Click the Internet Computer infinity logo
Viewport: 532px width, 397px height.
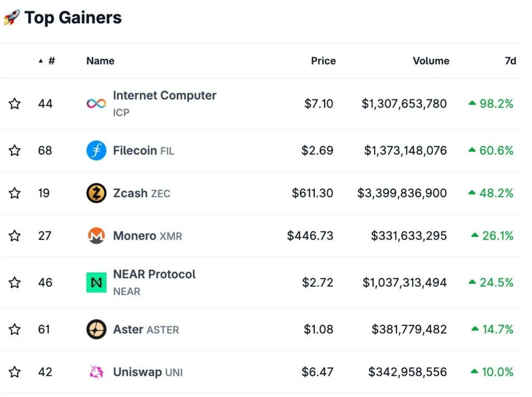pos(96,103)
